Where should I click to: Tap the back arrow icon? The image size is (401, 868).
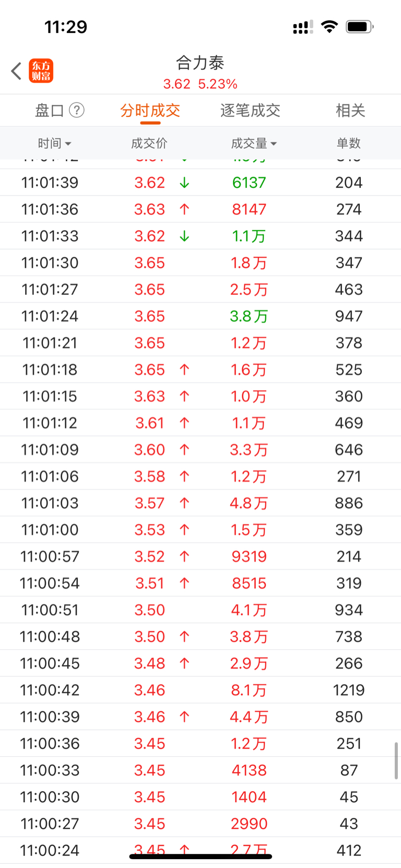(17, 71)
